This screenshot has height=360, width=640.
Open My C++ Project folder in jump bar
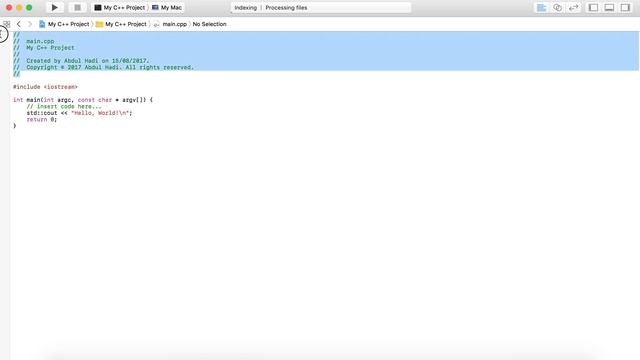point(121,24)
